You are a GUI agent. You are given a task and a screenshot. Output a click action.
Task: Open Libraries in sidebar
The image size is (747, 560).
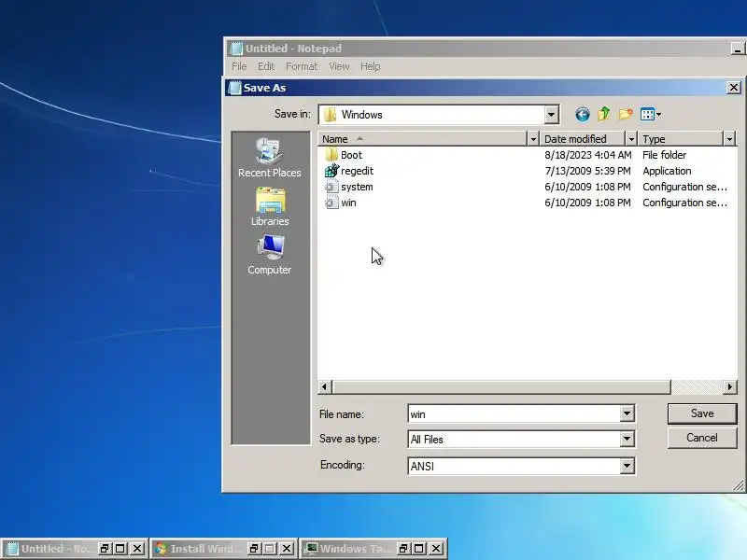(x=270, y=206)
